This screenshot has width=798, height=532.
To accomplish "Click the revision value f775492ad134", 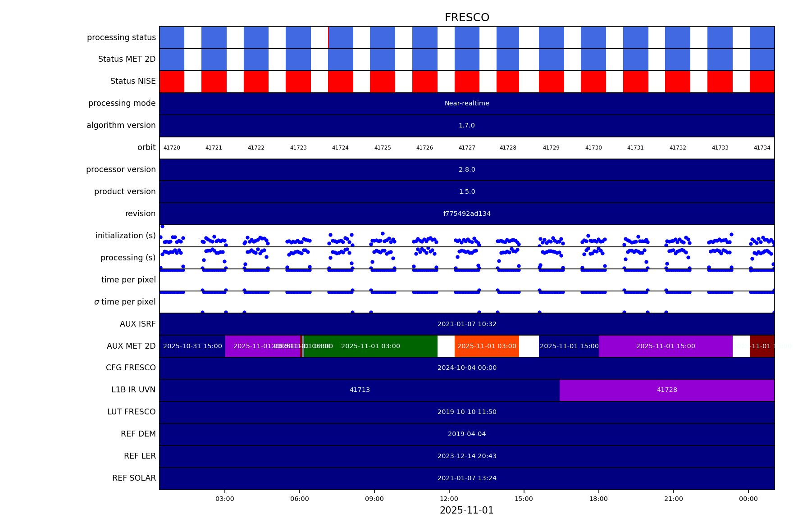I will pos(467,214).
